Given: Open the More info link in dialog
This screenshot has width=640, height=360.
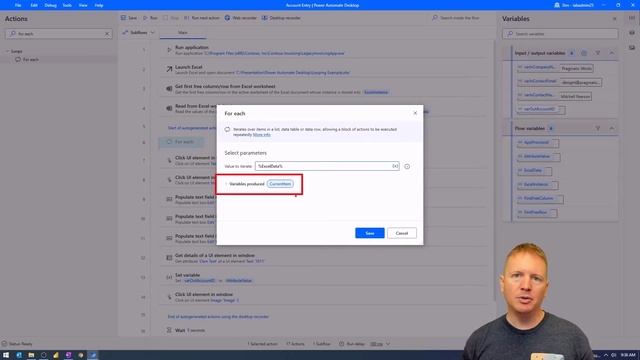Looking at the screenshot, I should [261, 135].
